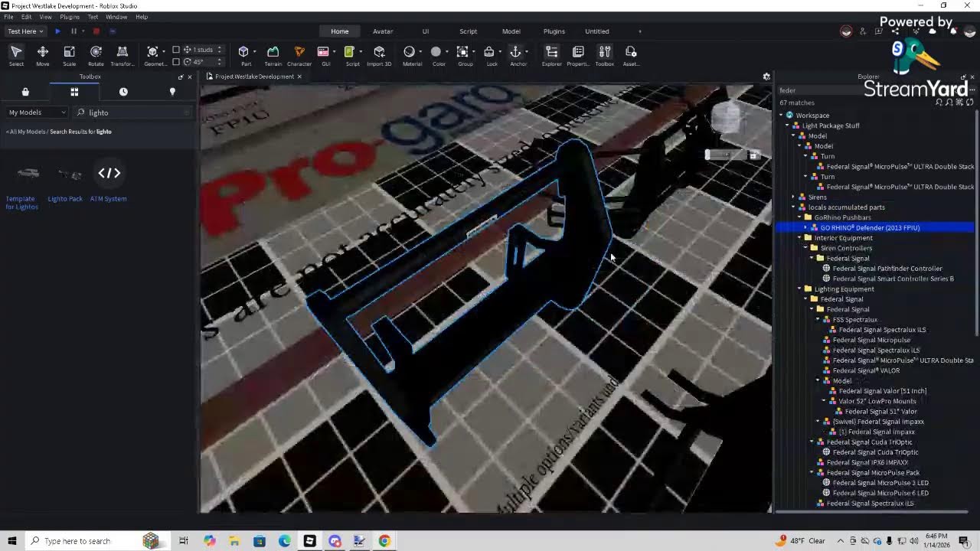Close the Project Westlake Development tab

[x=299, y=77]
